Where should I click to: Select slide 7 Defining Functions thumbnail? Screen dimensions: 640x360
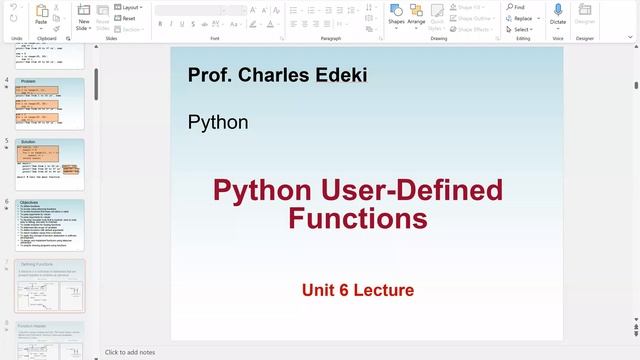click(x=50, y=286)
